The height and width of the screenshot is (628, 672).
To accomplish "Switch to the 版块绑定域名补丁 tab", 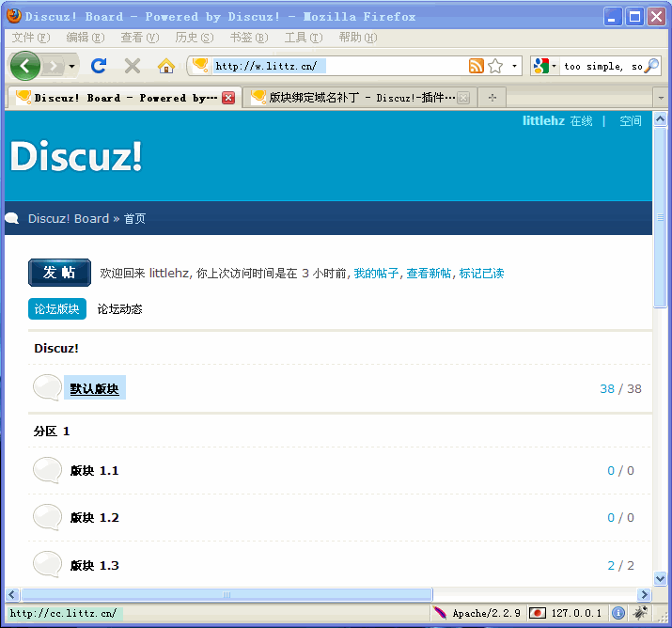I will coord(359,98).
